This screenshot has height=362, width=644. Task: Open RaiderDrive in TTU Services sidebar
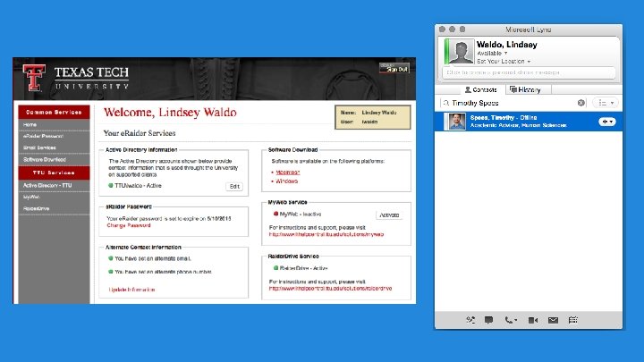click(x=36, y=208)
